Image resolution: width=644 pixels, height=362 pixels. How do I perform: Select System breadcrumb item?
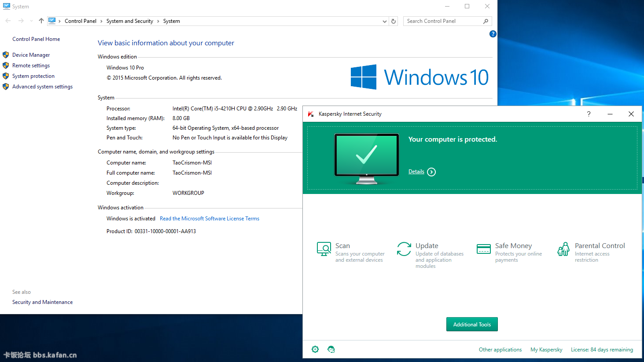pyautogui.click(x=172, y=21)
